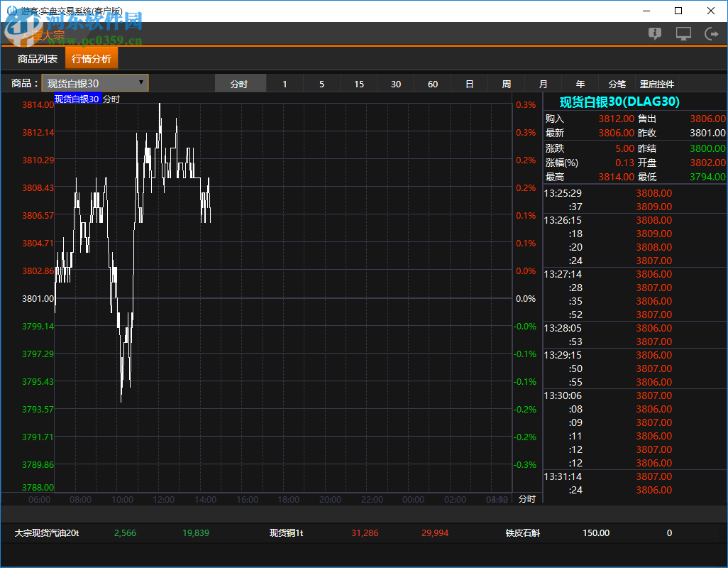
Task: Expand the 现货白银30 product dropdown
Action: coord(95,83)
